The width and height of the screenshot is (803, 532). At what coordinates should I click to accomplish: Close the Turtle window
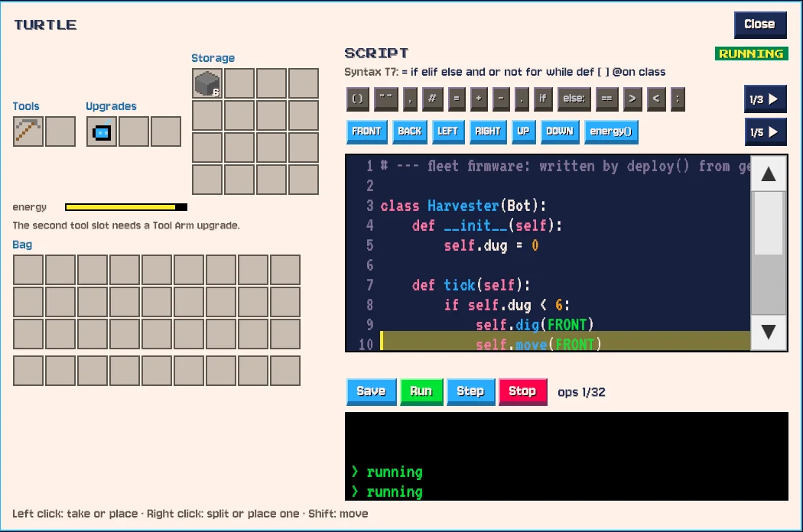click(760, 24)
